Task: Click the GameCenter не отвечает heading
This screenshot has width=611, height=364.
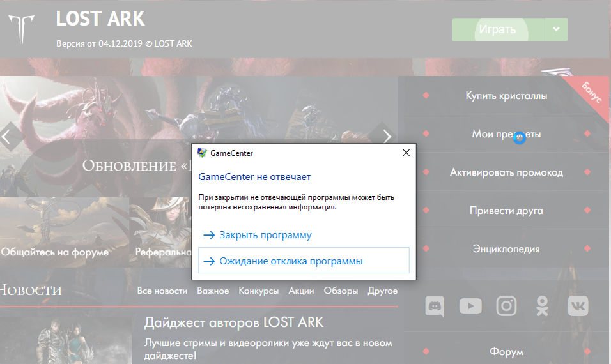Action: click(x=254, y=177)
